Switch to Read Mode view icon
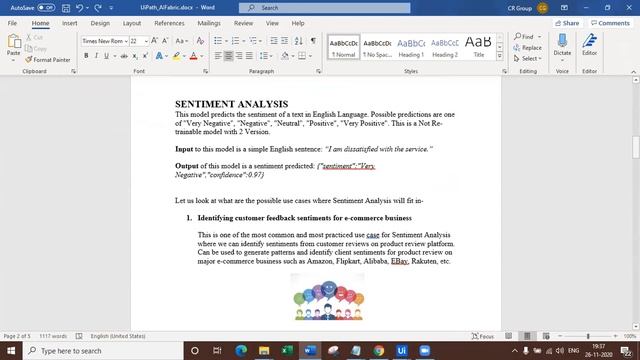Screen dimensions: 640x360 point(508,336)
